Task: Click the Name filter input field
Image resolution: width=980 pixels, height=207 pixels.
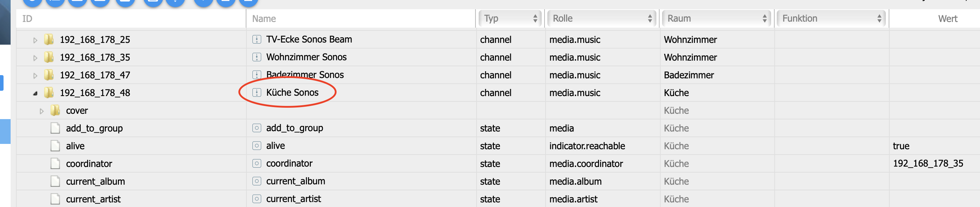Action: 359,19
